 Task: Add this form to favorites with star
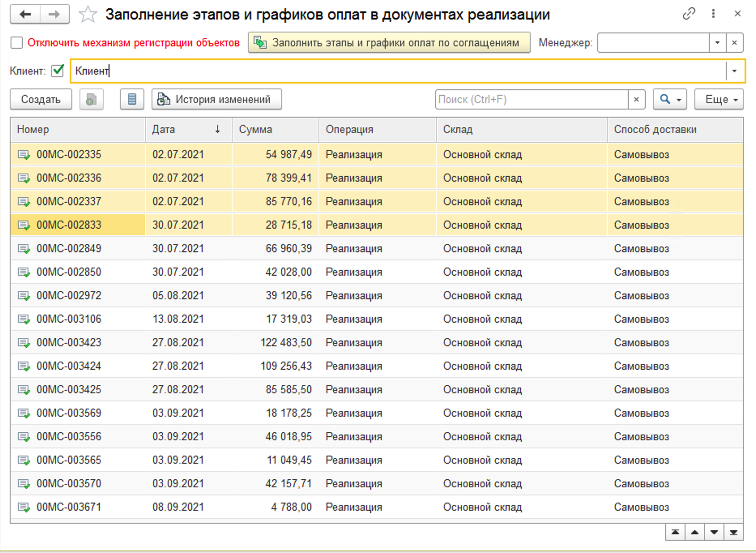coord(88,15)
